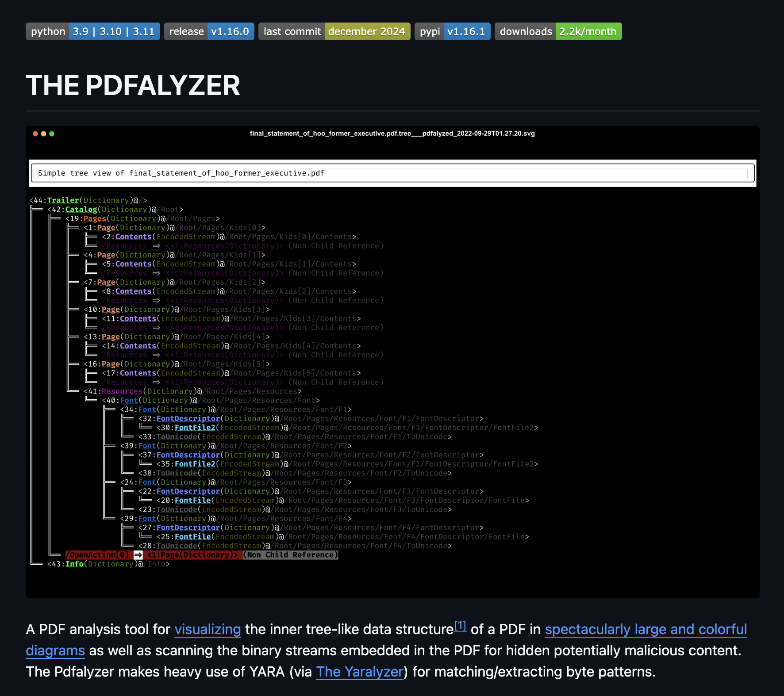
Task: Select the <27:FontDescriptor row
Action: coord(311,528)
